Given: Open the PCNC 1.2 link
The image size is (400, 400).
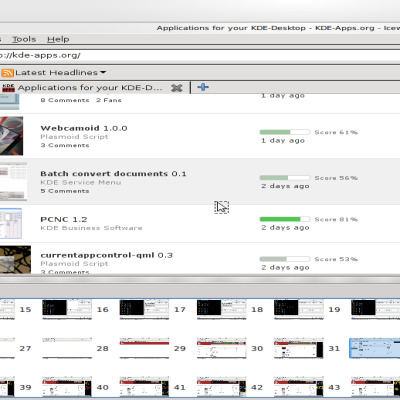Looking at the screenshot, I should point(64,220).
